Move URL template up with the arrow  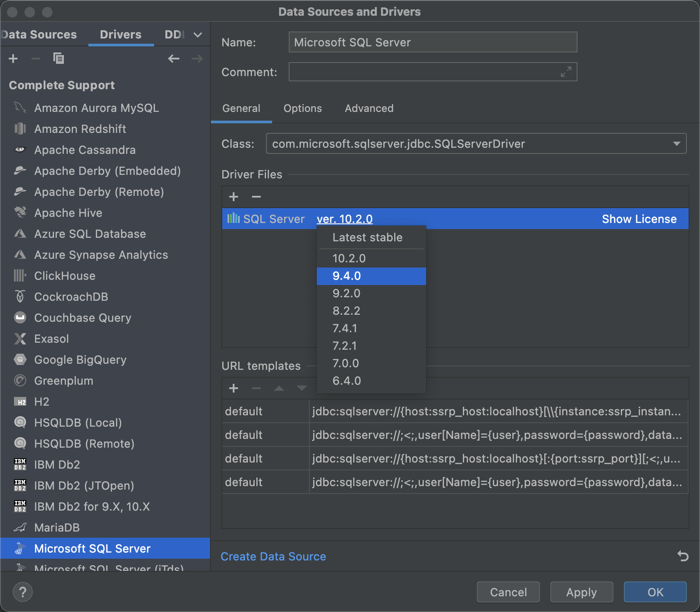tap(279, 388)
